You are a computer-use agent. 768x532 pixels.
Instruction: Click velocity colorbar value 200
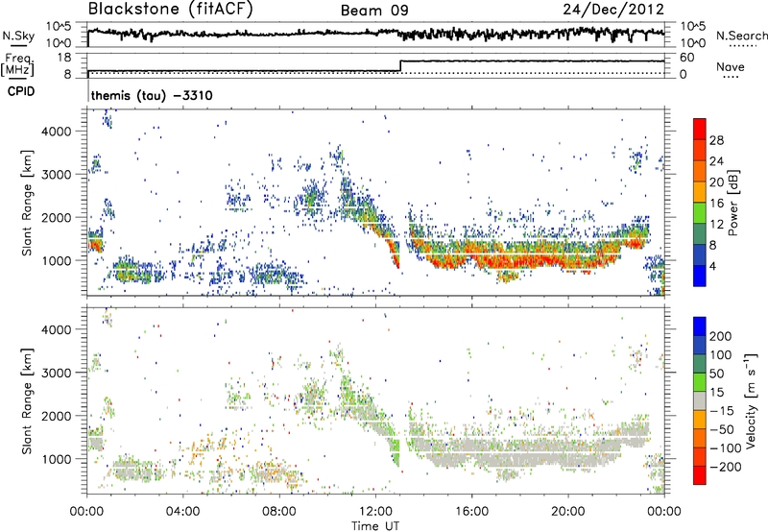pyautogui.click(x=721, y=336)
